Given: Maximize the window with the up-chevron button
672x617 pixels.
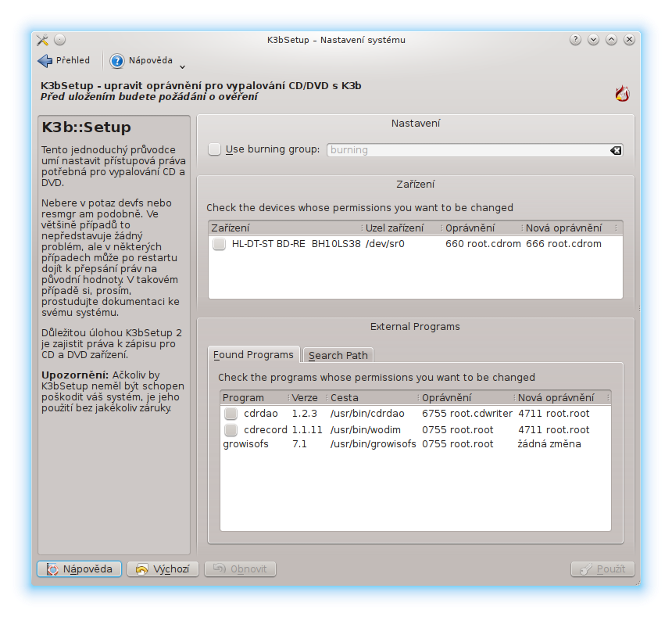Looking at the screenshot, I should pos(611,40).
